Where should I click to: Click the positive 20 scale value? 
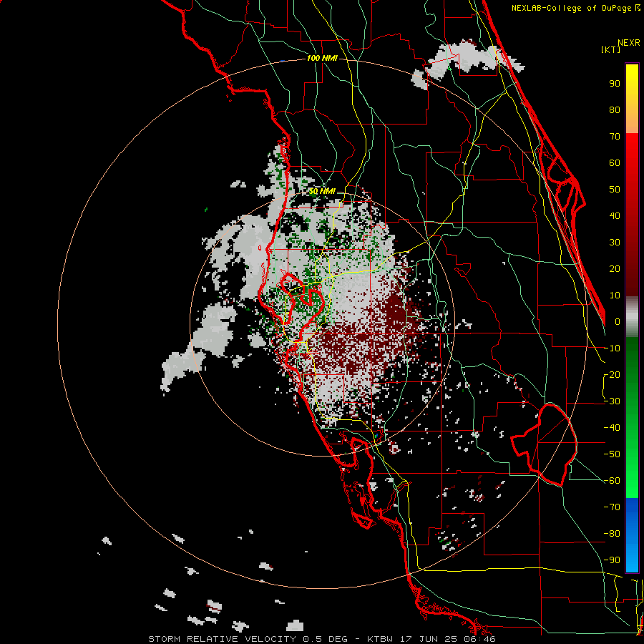click(x=615, y=269)
